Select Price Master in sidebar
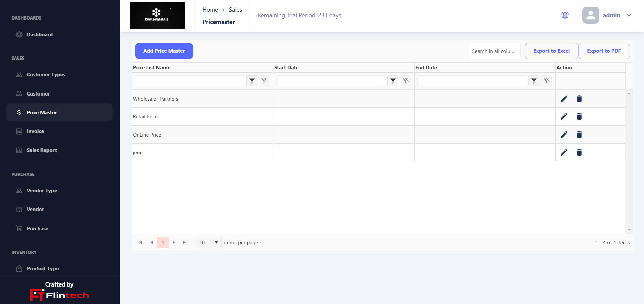 coord(59,112)
